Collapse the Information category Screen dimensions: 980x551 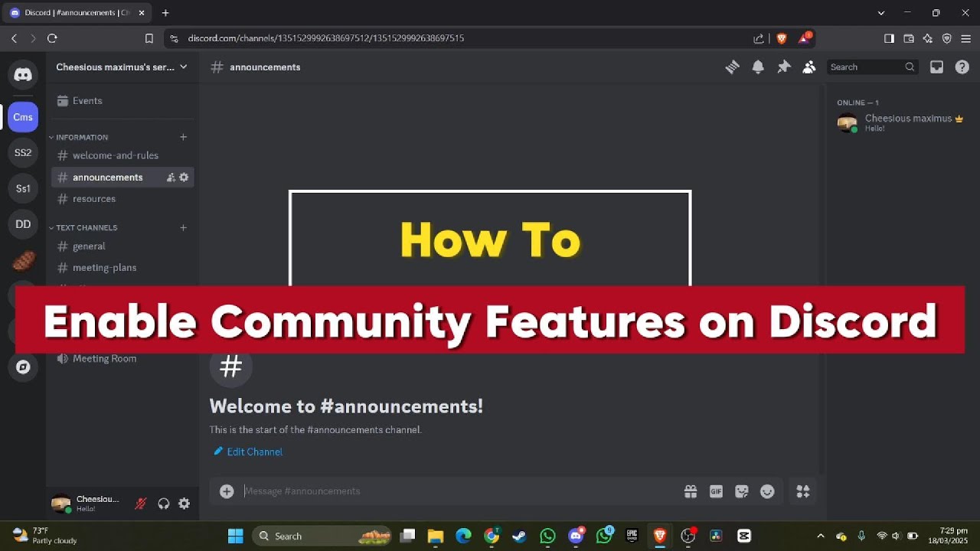point(78,138)
